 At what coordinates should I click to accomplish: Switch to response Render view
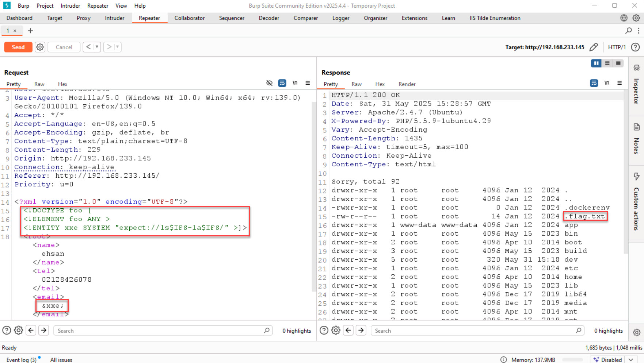click(x=407, y=84)
